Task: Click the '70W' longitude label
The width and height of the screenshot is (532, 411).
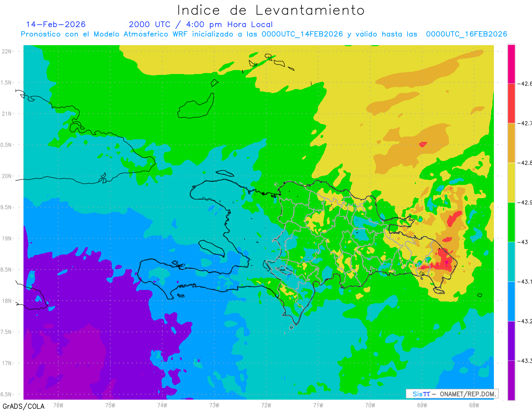Action: click(x=370, y=405)
